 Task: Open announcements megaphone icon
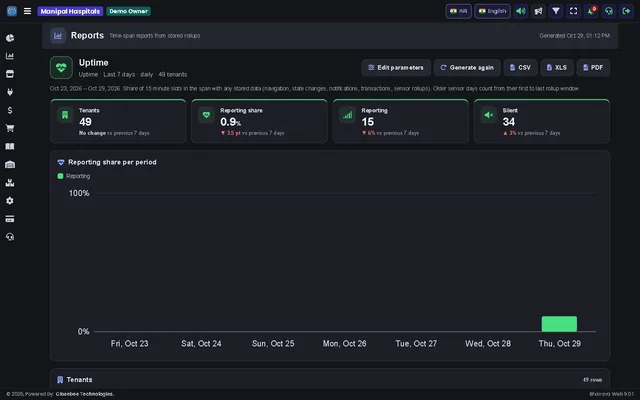(x=538, y=11)
